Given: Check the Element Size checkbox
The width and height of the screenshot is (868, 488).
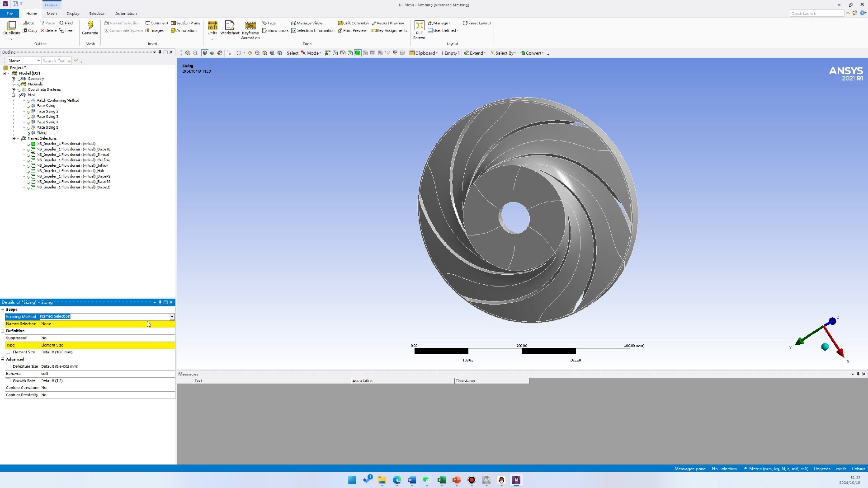Looking at the screenshot, I should click(x=8, y=352).
